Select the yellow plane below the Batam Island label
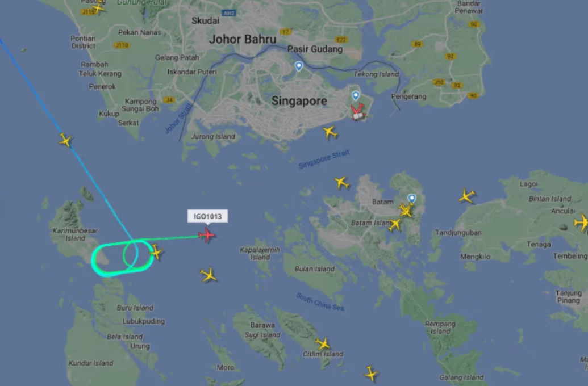Image resolution: width=588 pixels, height=386 pixels. 394,224
